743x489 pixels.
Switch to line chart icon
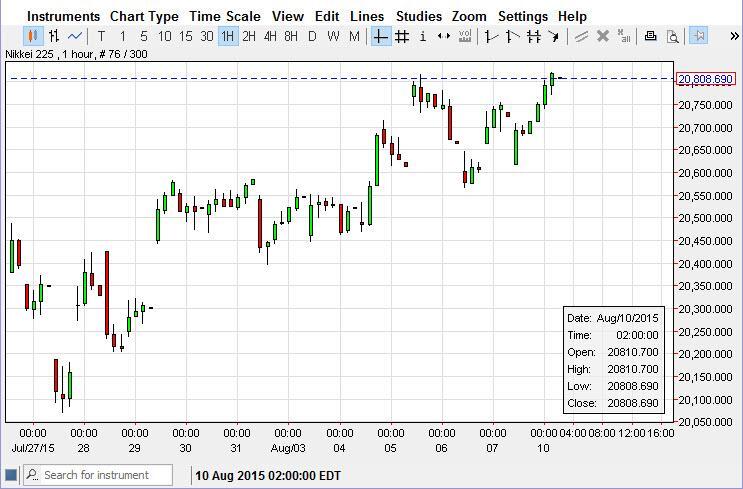75,37
